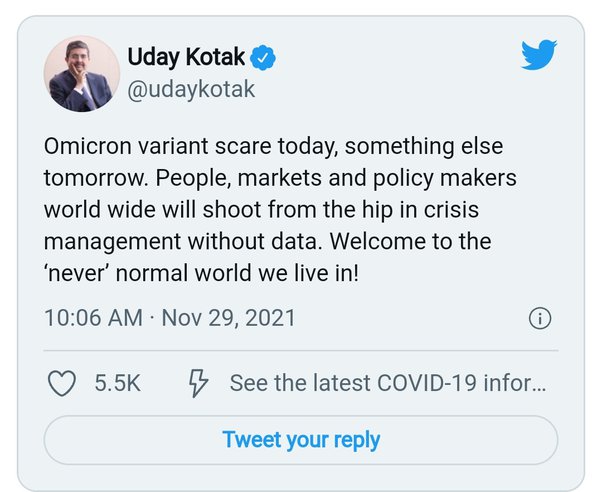The width and height of the screenshot is (602, 492).
Task: Like the tweet with the heart icon
Action: (61, 383)
